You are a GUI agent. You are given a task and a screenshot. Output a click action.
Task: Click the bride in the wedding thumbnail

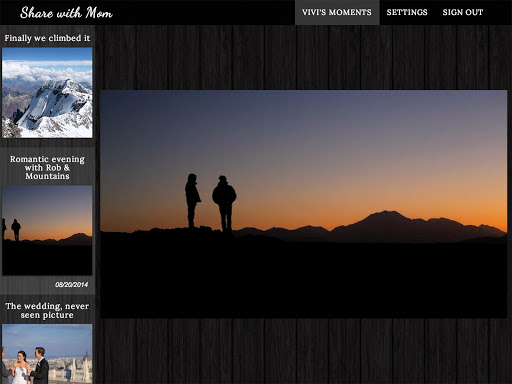(x=20, y=368)
